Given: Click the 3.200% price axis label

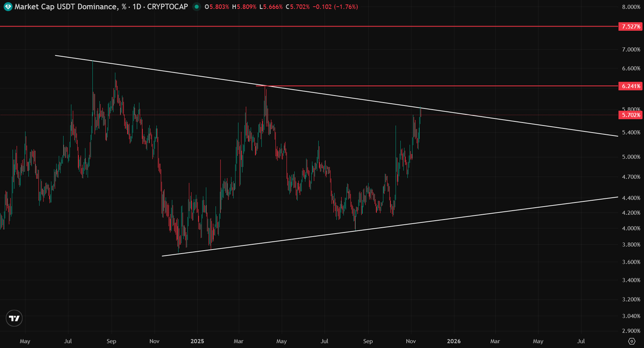Looking at the screenshot, I should (631, 299).
